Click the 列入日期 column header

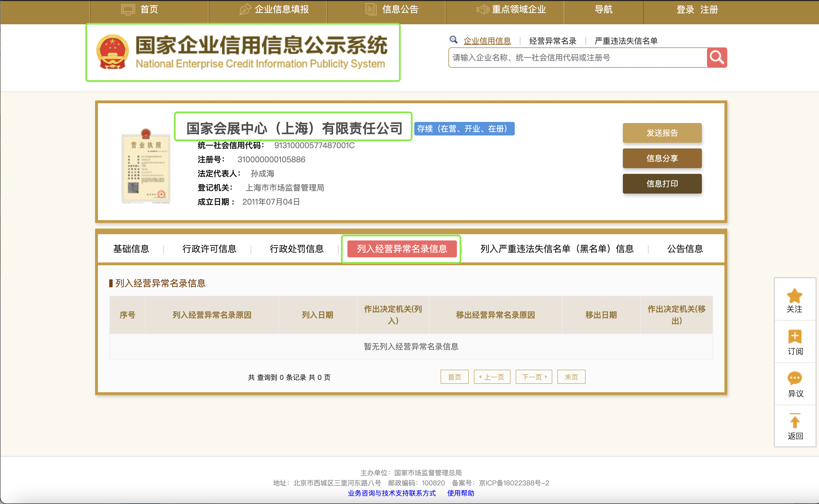click(317, 315)
